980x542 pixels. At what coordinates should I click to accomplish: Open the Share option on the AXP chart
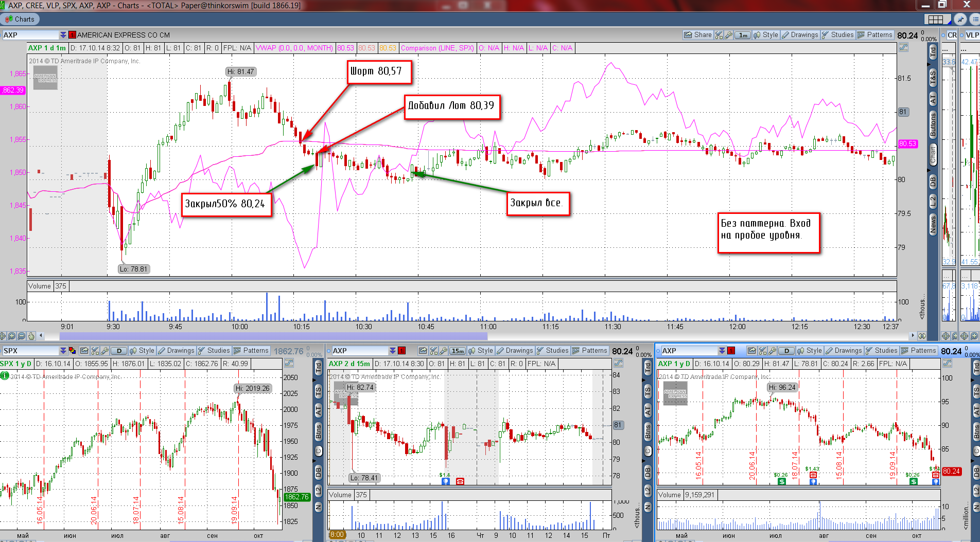[x=697, y=35]
